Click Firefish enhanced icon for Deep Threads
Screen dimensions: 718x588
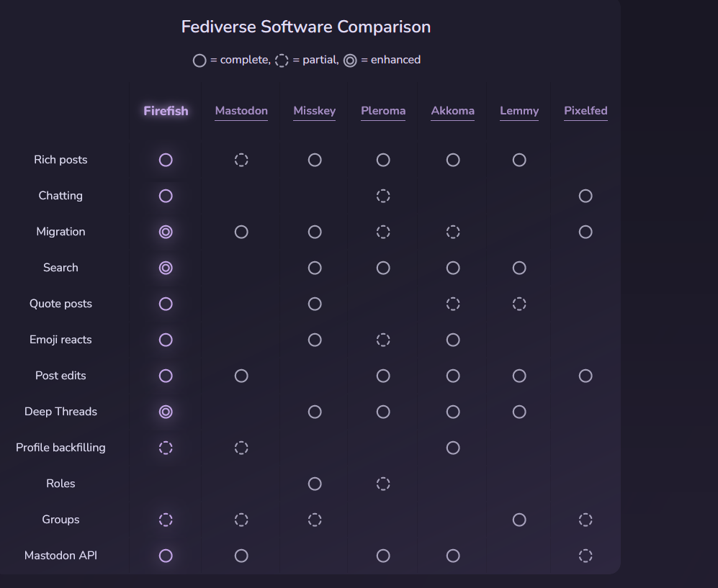pos(166,412)
